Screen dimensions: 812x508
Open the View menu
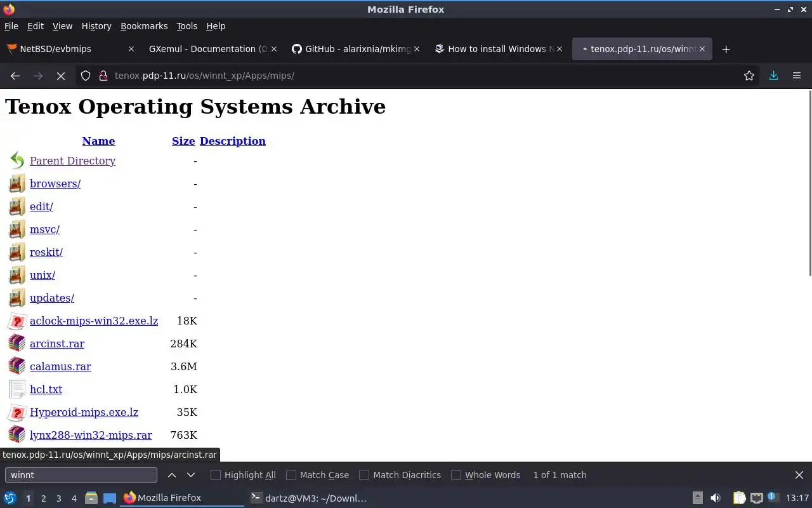tap(62, 26)
